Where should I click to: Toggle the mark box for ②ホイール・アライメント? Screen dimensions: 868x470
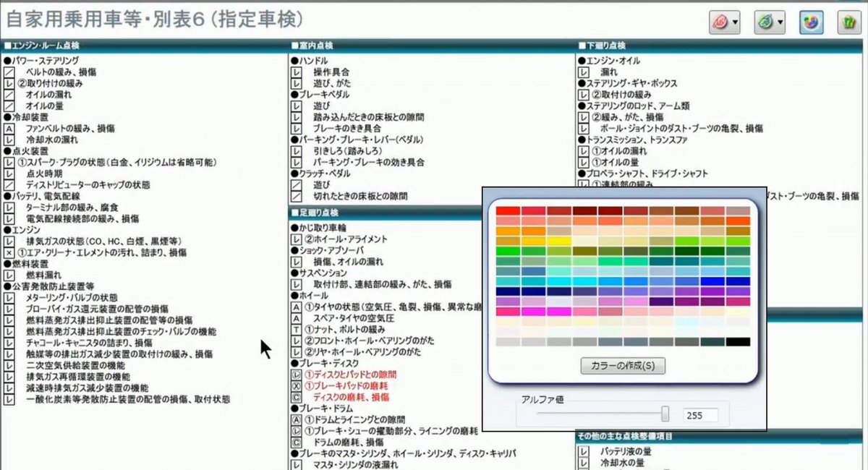tap(296, 239)
